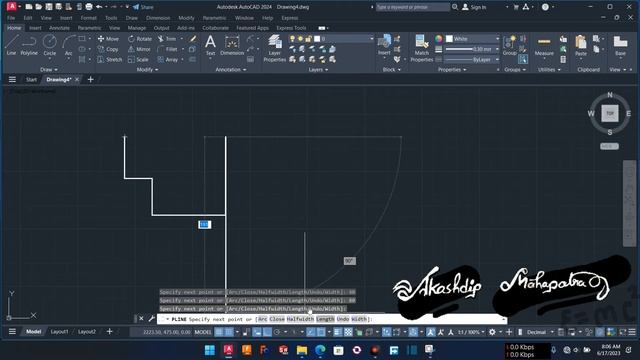640x360 pixels.
Task: Click the Undo option in command line
Action: click(x=343, y=319)
